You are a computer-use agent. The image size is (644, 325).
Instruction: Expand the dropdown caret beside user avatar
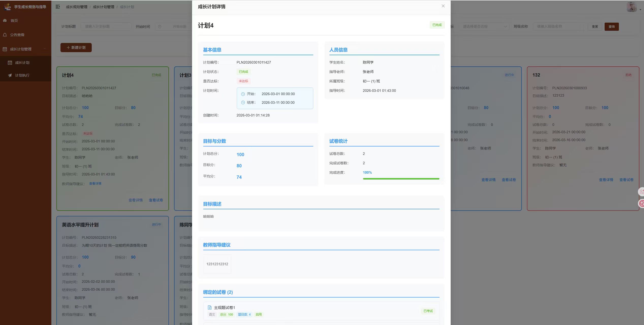(640, 10)
